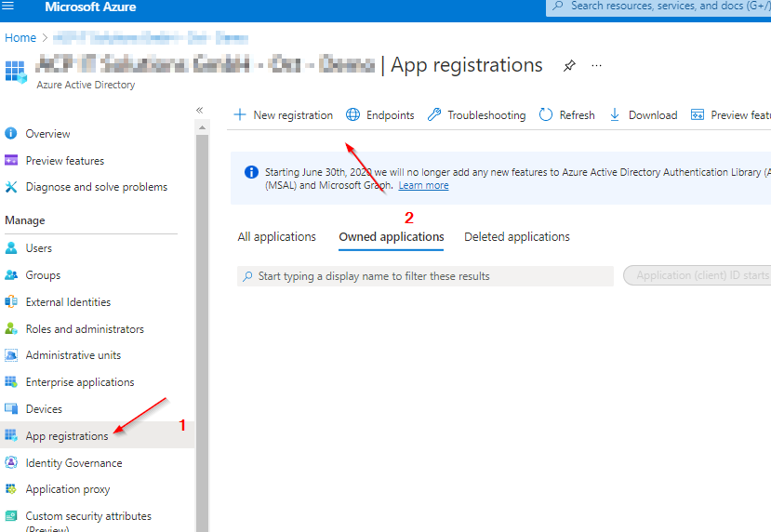The height and width of the screenshot is (532, 771).
Task: Click the Overview info icon
Action: [x=11, y=133]
